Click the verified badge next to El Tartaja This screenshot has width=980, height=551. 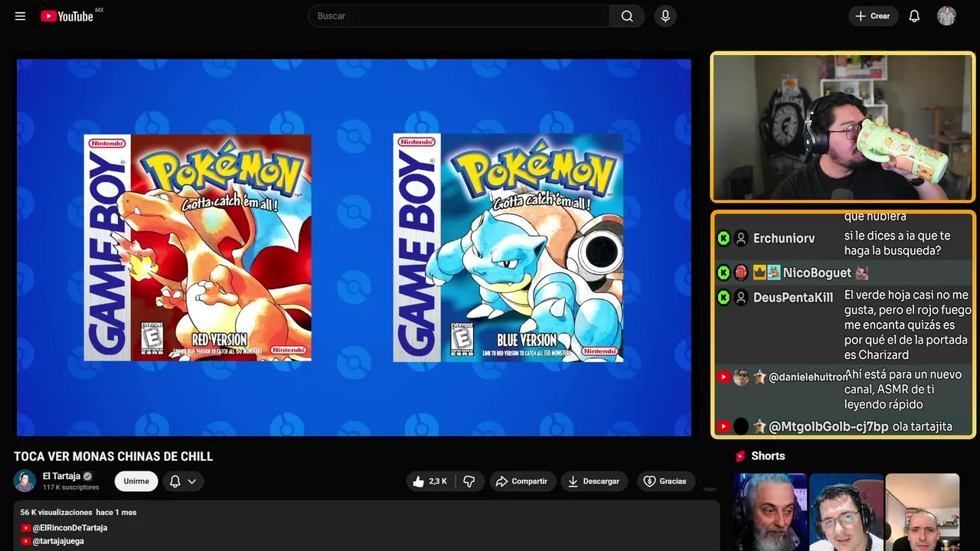(x=87, y=476)
